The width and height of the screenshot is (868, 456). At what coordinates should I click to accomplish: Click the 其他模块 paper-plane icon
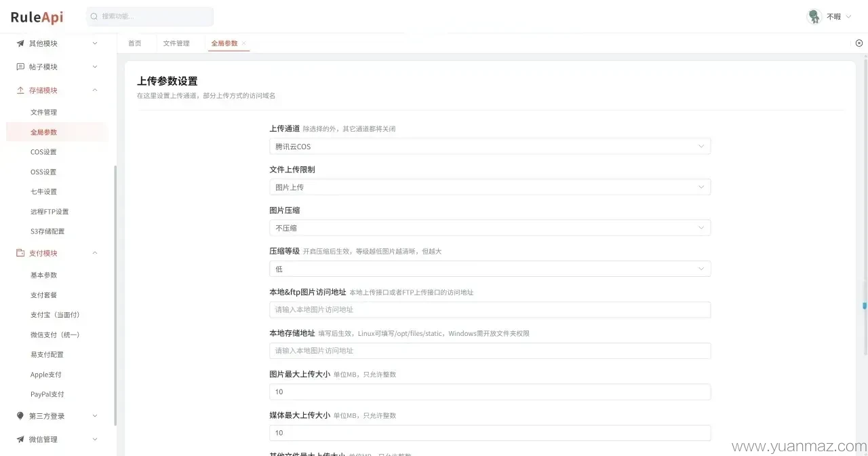pyautogui.click(x=20, y=43)
